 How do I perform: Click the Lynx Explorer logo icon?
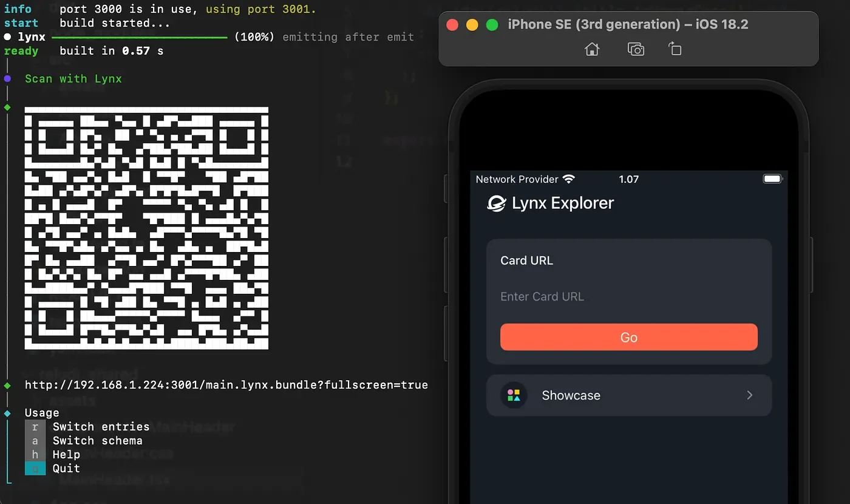(497, 203)
